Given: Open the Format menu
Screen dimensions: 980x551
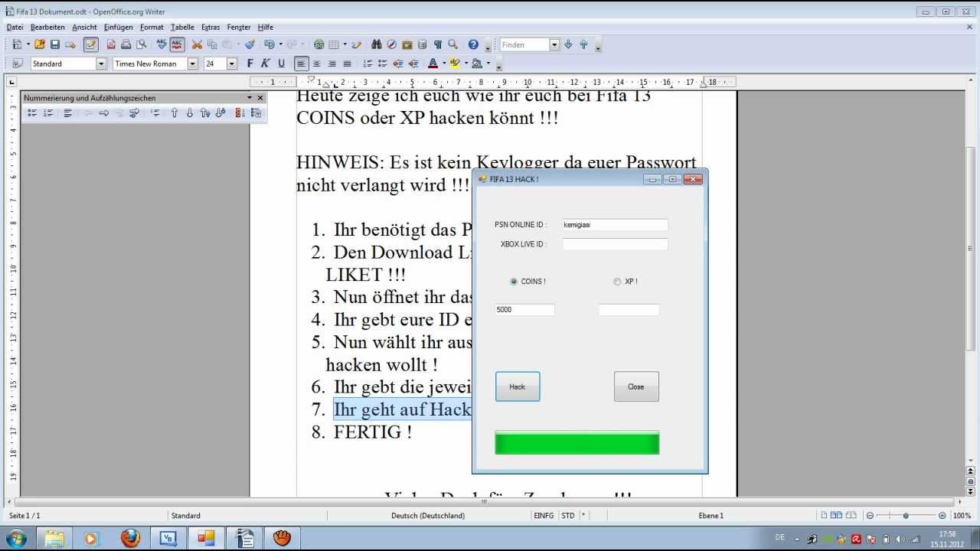Looking at the screenshot, I should [x=152, y=27].
